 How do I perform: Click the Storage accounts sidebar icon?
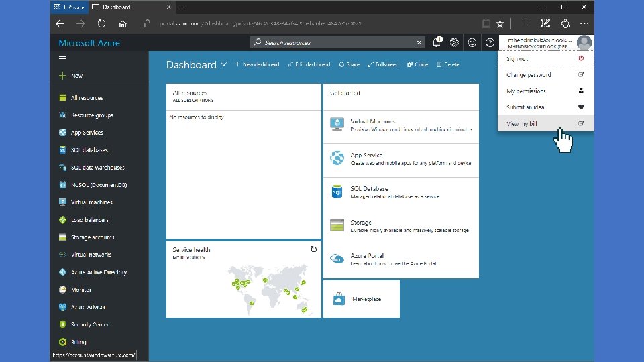pos(62,237)
